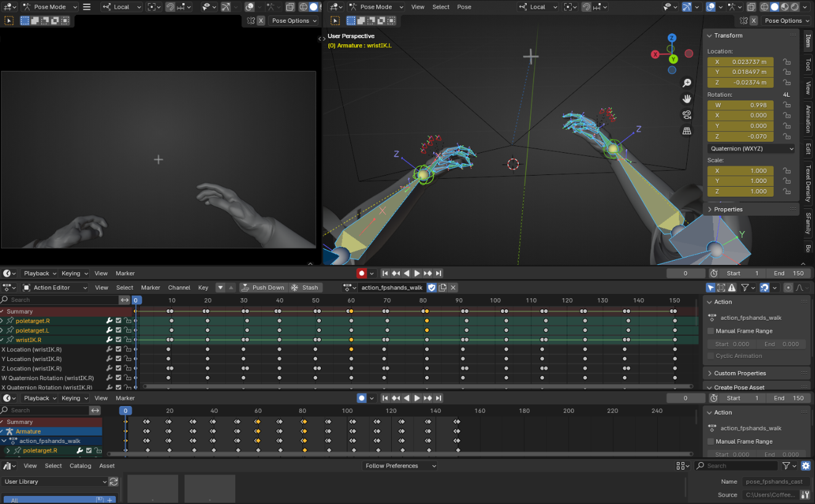
Task: Stash the current action
Action: pyautogui.click(x=305, y=288)
